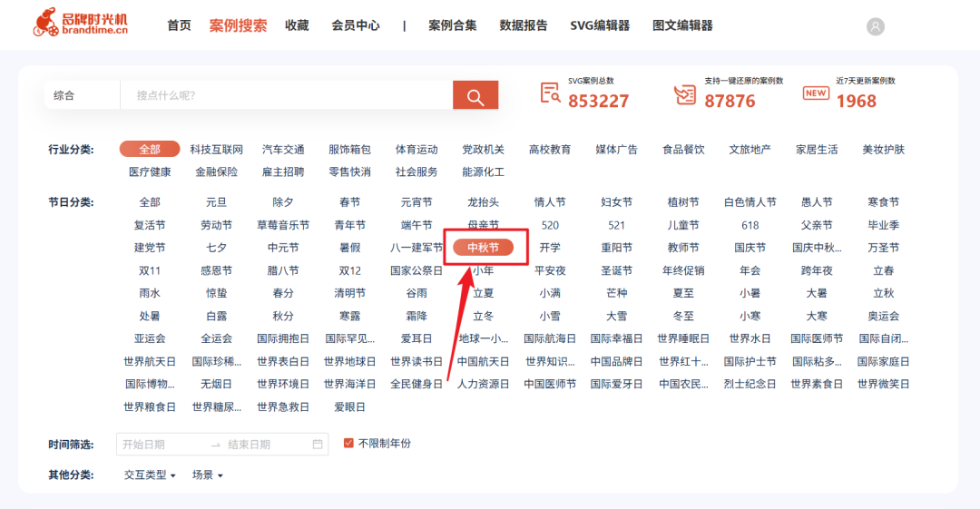Select the 立春 solar term tag

[883, 270]
